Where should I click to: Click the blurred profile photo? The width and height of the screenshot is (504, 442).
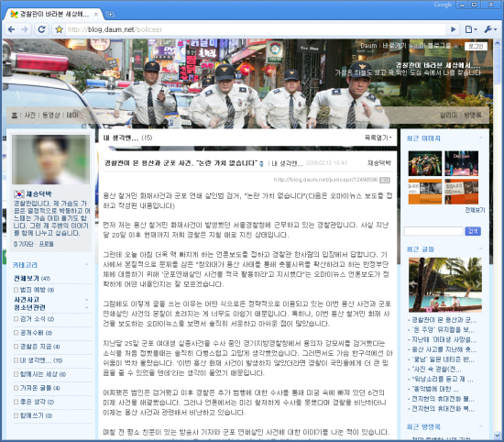click(50, 160)
